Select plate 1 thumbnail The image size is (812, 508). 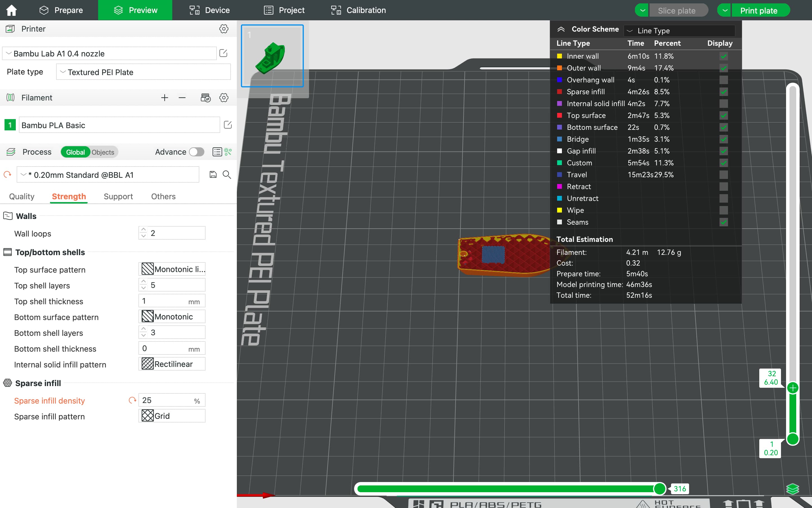pos(272,56)
